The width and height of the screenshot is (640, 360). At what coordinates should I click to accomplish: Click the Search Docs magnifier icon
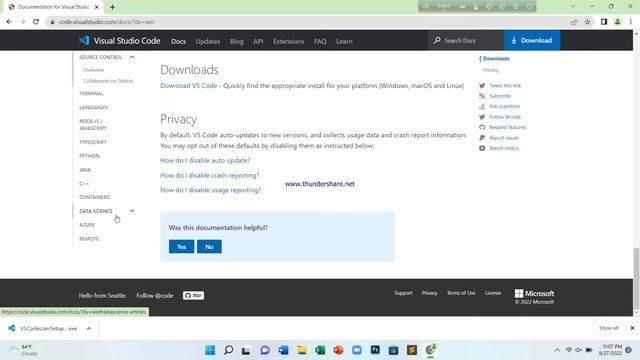[x=437, y=40]
